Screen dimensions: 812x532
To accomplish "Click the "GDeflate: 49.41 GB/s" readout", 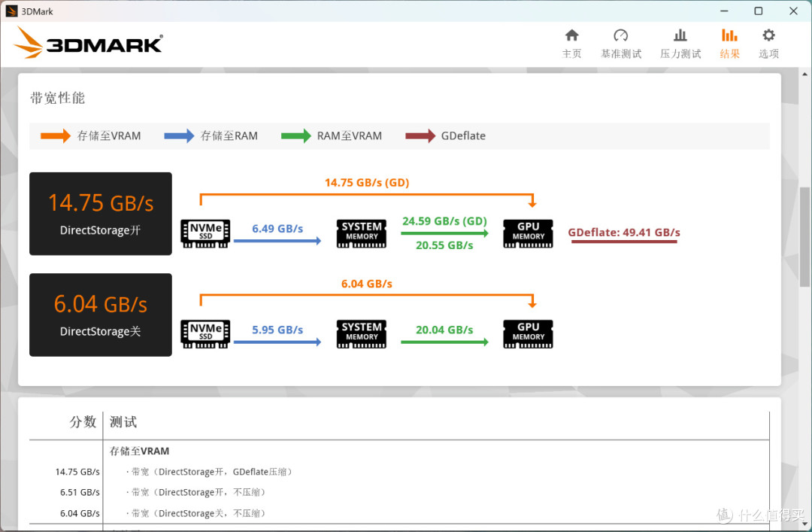I will tap(624, 233).
